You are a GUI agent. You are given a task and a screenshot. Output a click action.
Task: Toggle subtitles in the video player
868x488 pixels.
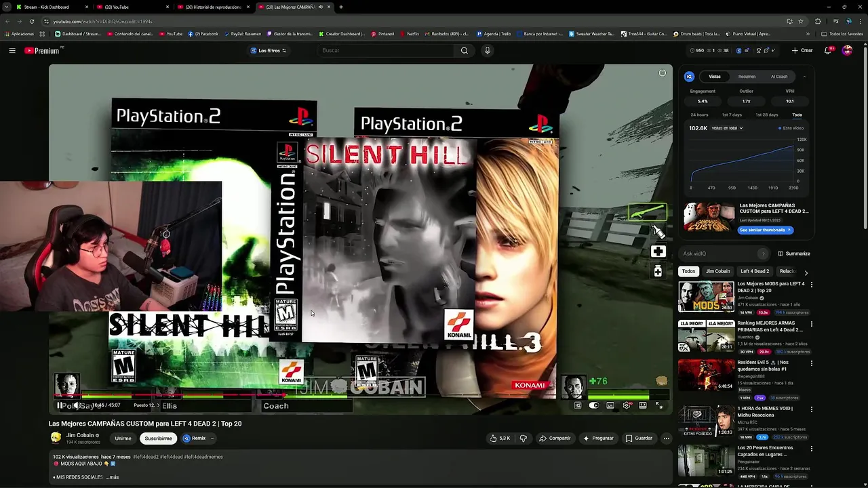(x=610, y=405)
